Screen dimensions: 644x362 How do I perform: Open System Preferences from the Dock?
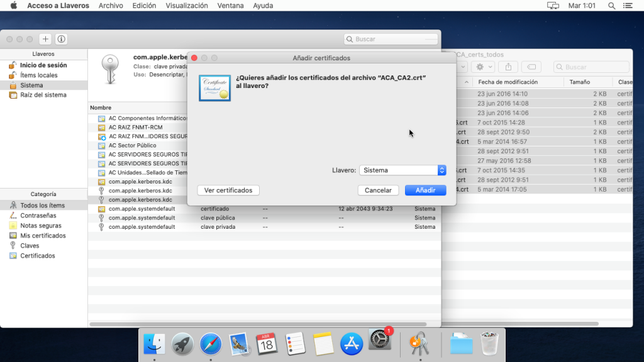pos(379,340)
